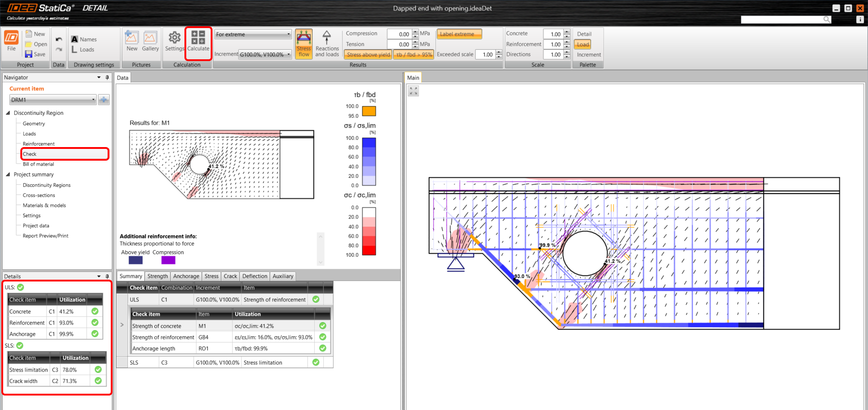Open the Pictures Gallery

pos(150,41)
